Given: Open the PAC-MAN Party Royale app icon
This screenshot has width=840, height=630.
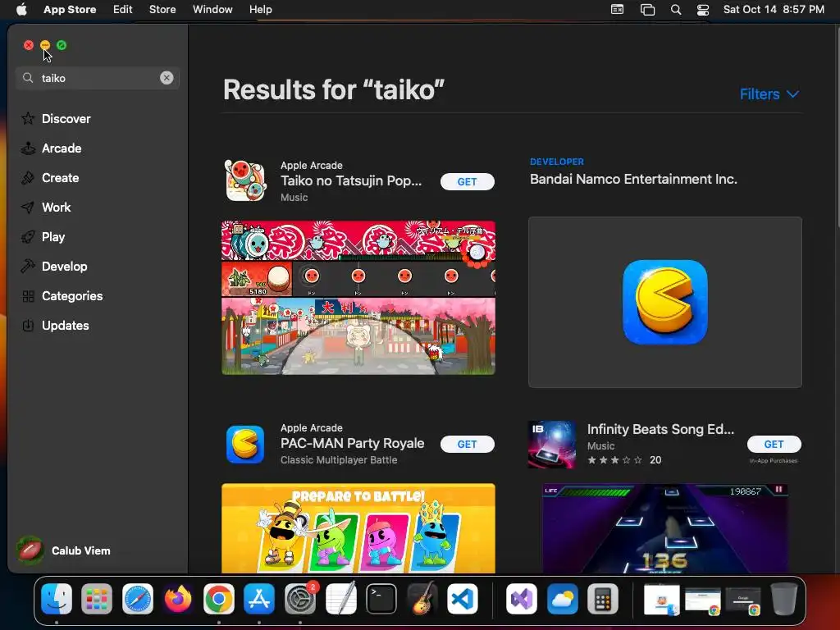Looking at the screenshot, I should point(244,444).
